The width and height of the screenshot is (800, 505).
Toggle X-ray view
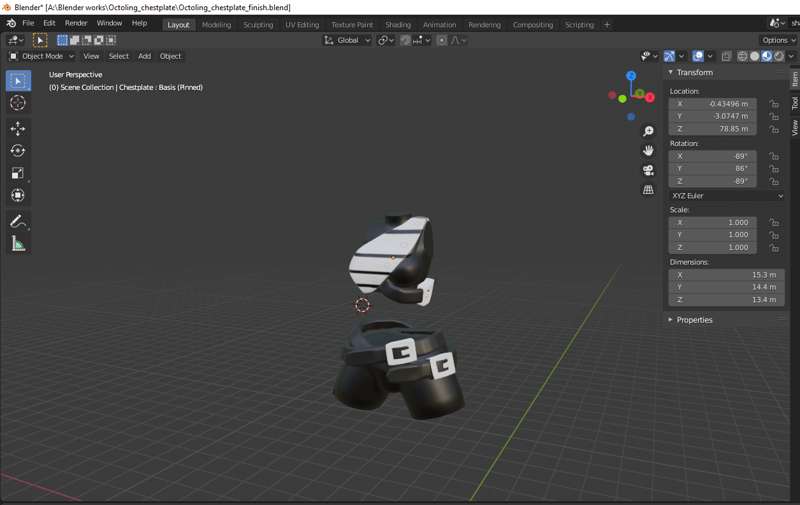pos(726,56)
